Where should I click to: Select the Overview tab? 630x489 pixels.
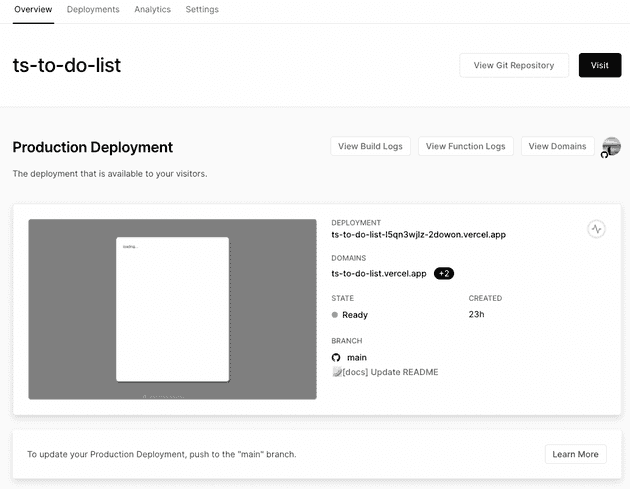[33, 10]
